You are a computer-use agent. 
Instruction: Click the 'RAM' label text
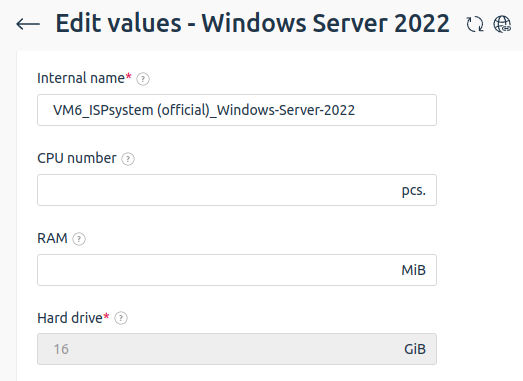(52, 238)
